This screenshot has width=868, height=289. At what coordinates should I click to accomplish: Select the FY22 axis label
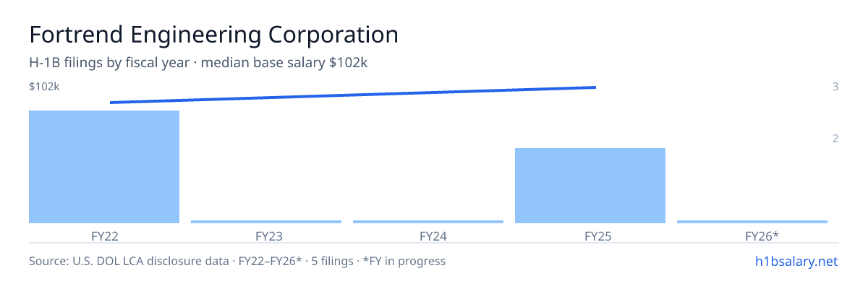click(104, 236)
